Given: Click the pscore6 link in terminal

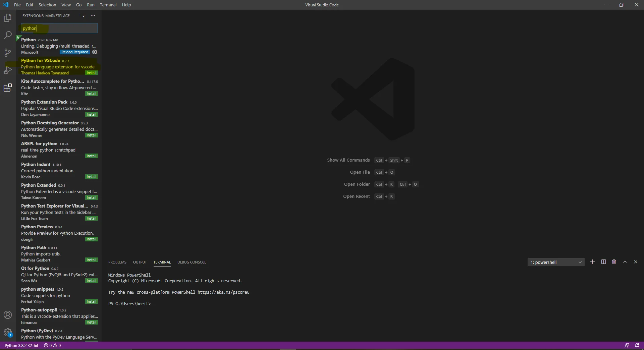Looking at the screenshot, I should 223,292.
